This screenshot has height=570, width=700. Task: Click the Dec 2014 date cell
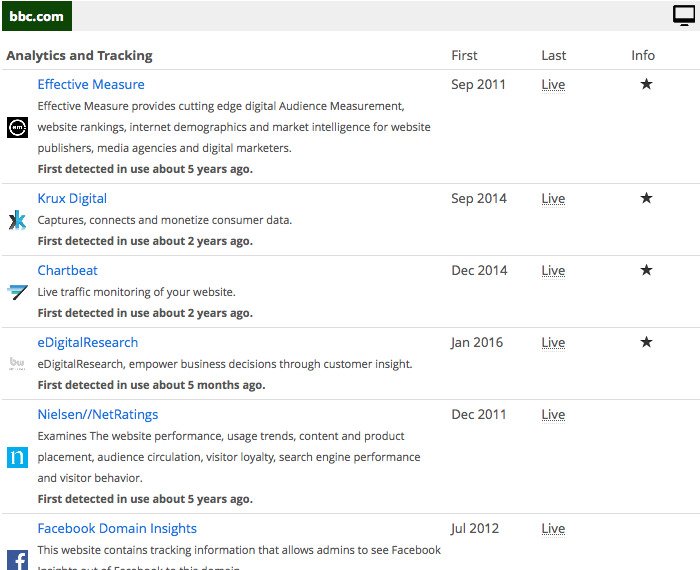(x=479, y=270)
